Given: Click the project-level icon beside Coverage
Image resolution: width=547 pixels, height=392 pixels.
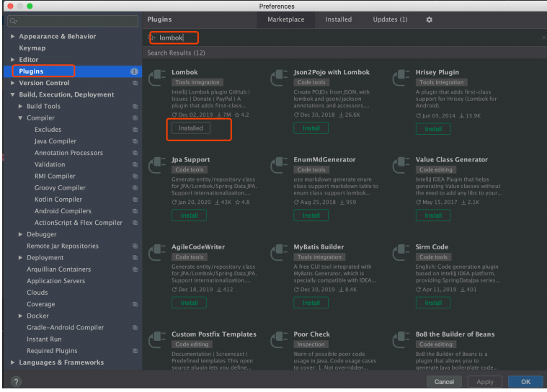Looking at the screenshot, I should [135, 304].
